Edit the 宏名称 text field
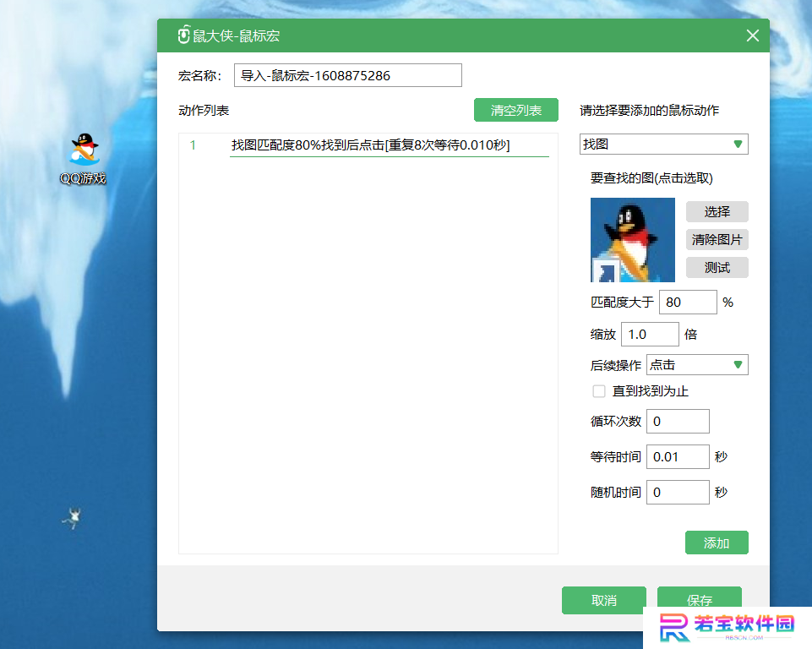 coord(347,75)
